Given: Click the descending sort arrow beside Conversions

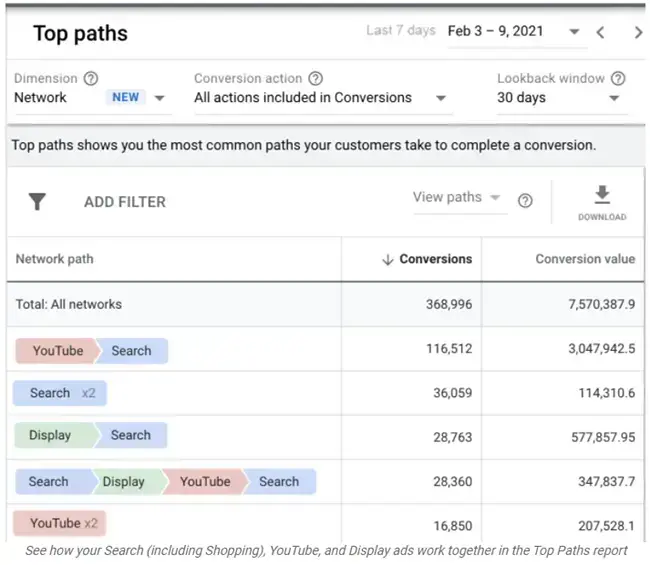Looking at the screenshot, I should point(388,259).
